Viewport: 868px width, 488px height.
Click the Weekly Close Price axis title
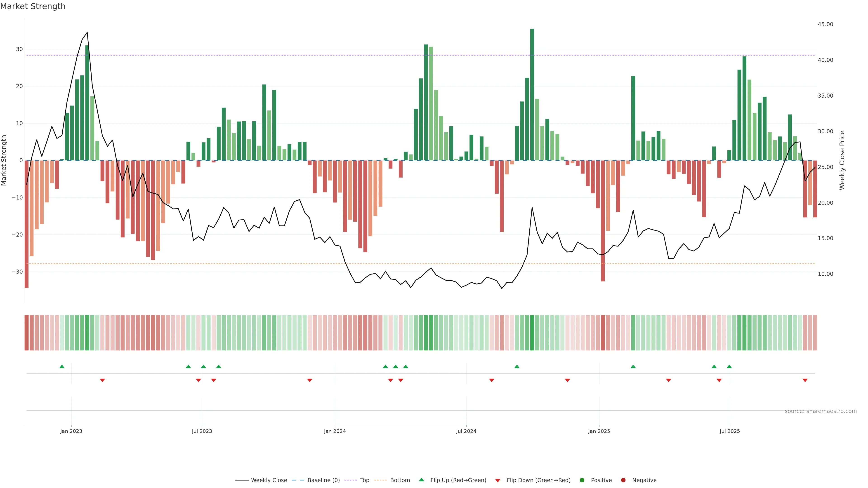click(842, 160)
